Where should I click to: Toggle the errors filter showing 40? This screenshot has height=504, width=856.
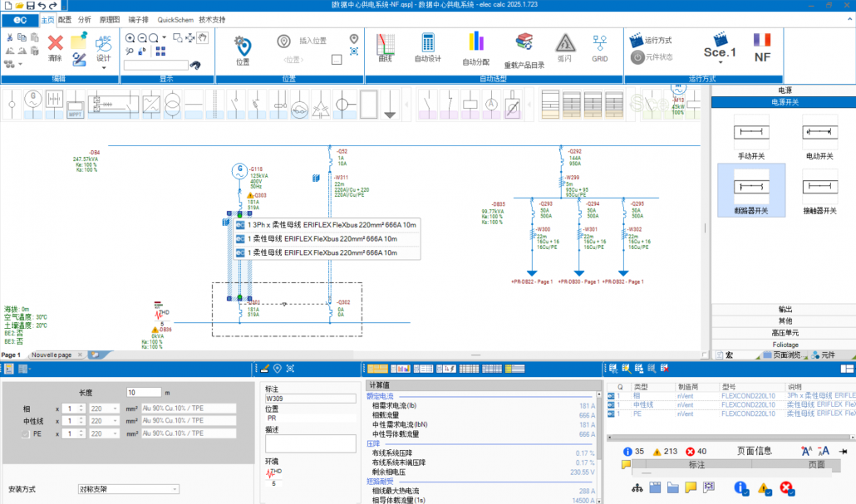click(689, 451)
